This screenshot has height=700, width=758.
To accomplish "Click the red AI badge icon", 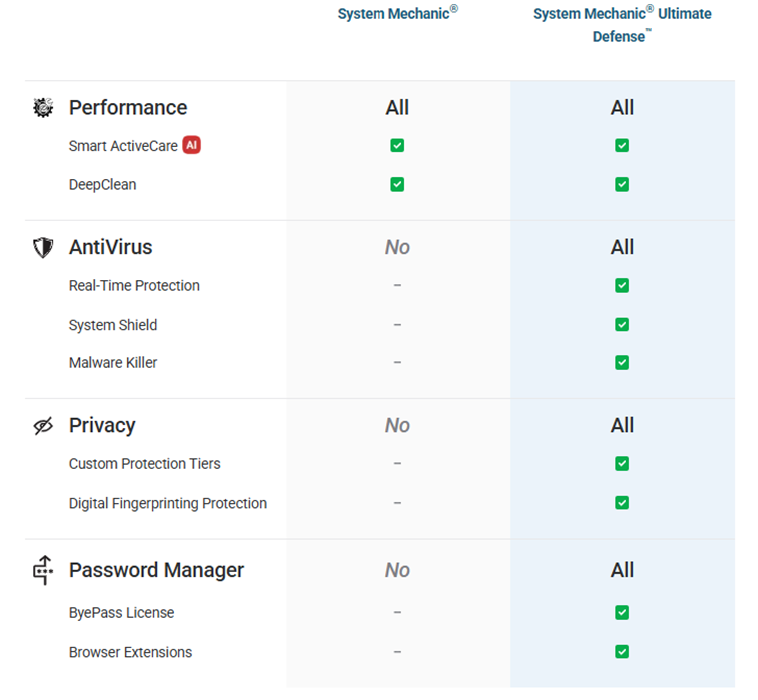I will (191, 145).
